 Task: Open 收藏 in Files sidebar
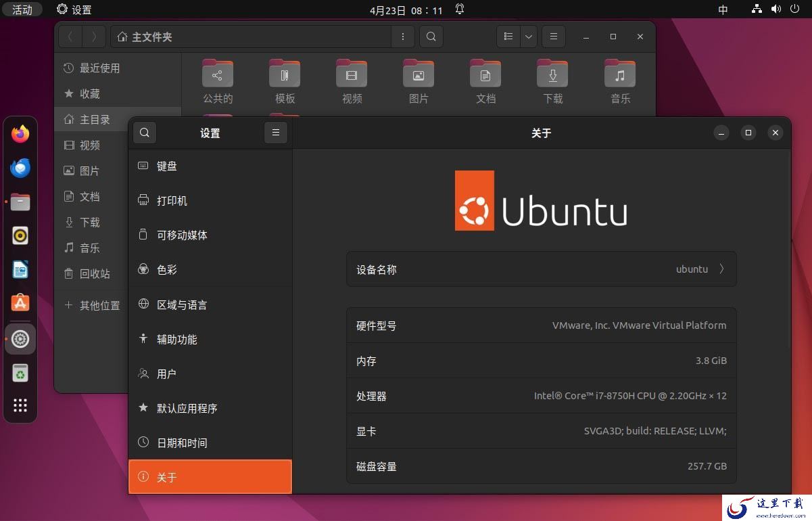(x=118, y=93)
